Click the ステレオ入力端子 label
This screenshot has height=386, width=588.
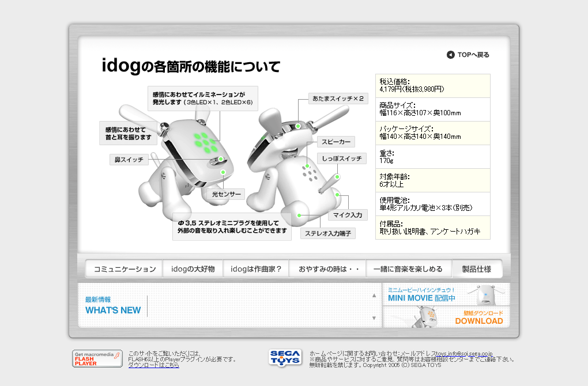328,233
